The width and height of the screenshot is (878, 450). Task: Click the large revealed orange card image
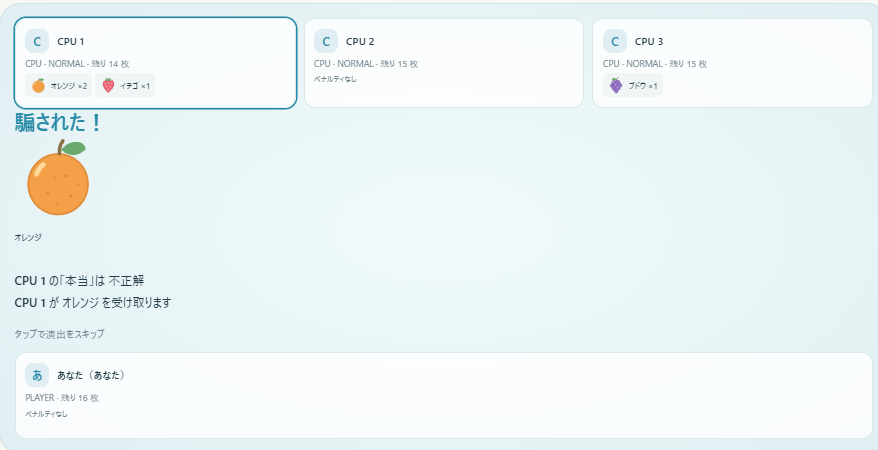pyautogui.click(x=58, y=177)
